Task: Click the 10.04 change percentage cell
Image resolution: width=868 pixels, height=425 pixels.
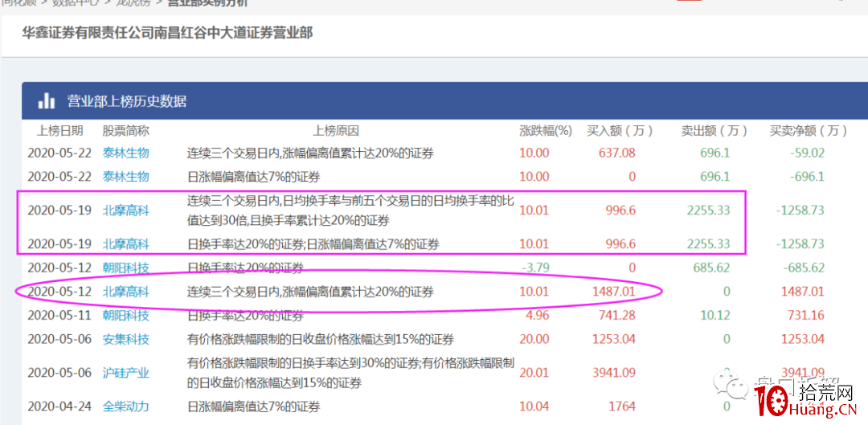Action: pos(534,407)
